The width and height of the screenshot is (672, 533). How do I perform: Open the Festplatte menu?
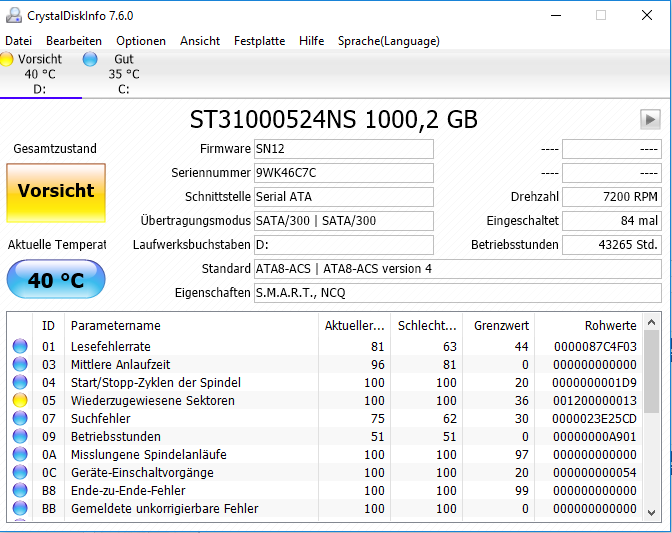(x=259, y=41)
